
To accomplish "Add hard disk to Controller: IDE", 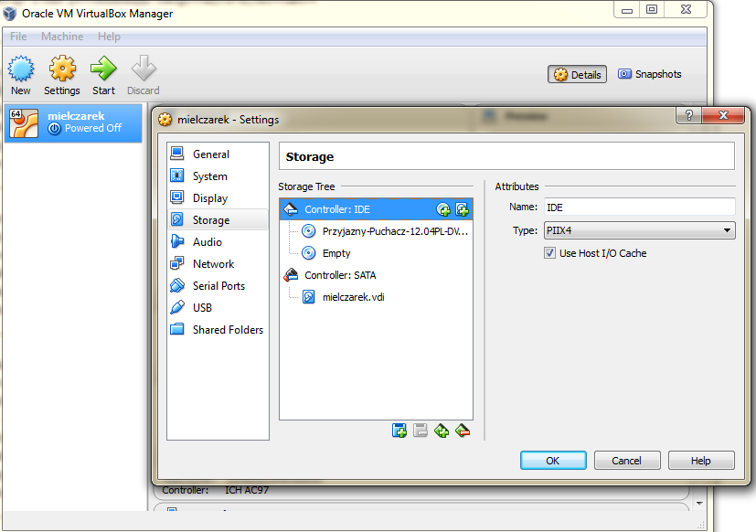I will click(x=462, y=209).
